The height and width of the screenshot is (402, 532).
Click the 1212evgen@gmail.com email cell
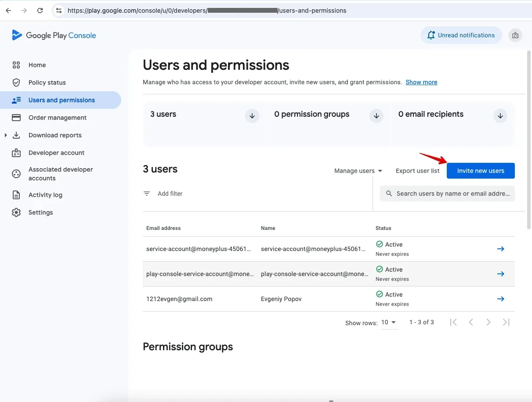click(x=179, y=299)
